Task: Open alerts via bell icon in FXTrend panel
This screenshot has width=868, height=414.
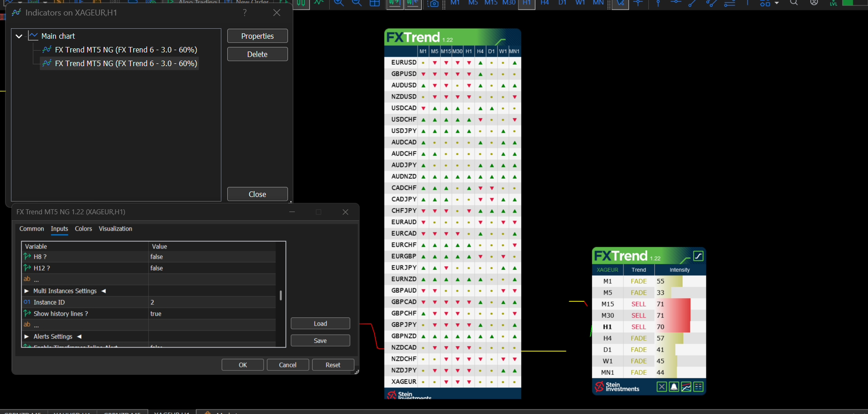Action: click(x=674, y=387)
